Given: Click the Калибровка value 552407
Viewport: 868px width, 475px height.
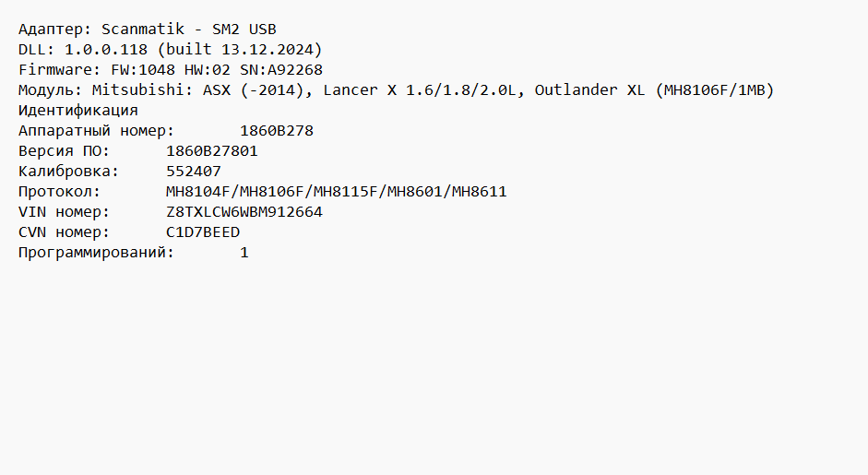Looking at the screenshot, I should [194, 172].
